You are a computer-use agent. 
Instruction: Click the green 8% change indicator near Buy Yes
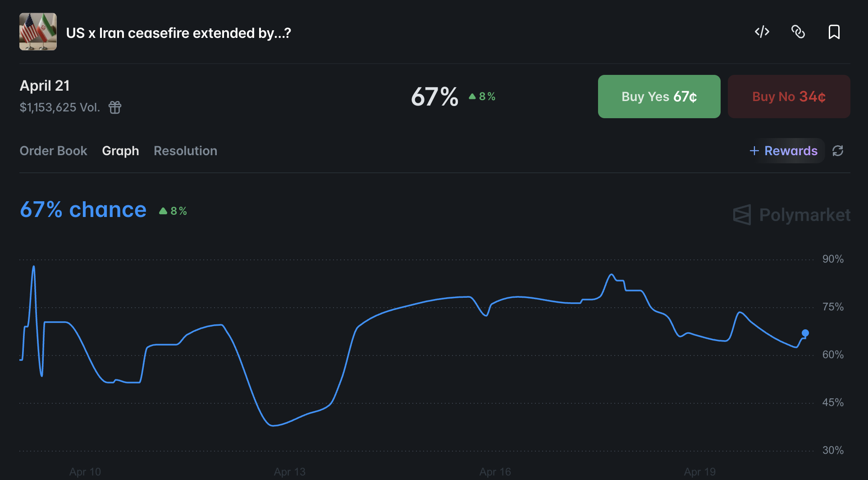point(482,97)
